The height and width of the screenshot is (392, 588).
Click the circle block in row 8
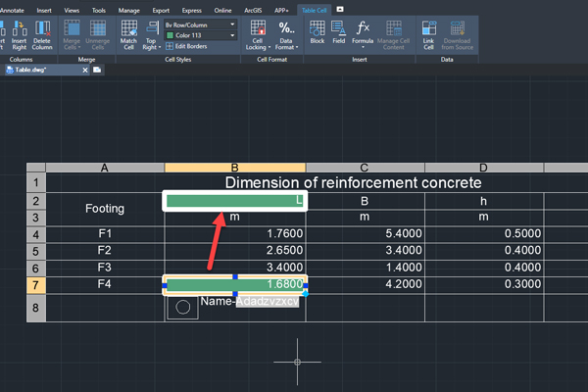(182, 307)
